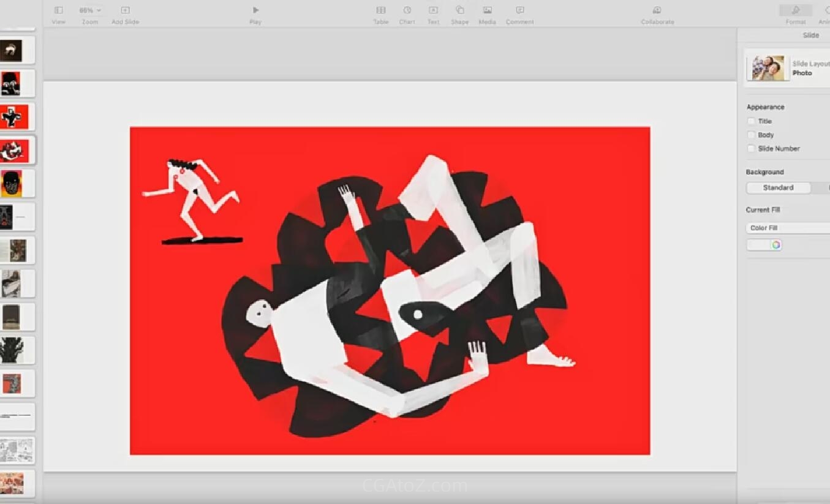Open the Shape picker icon

tap(459, 10)
